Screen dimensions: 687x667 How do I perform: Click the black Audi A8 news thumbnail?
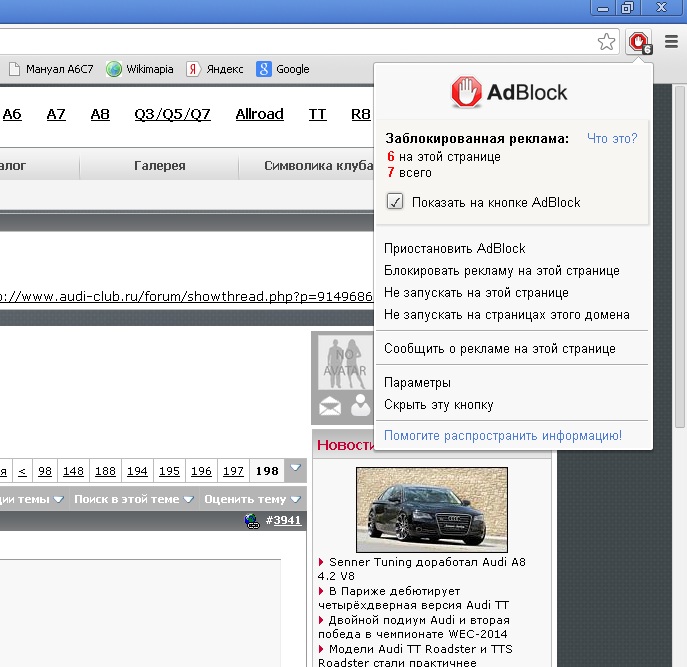[x=432, y=510]
